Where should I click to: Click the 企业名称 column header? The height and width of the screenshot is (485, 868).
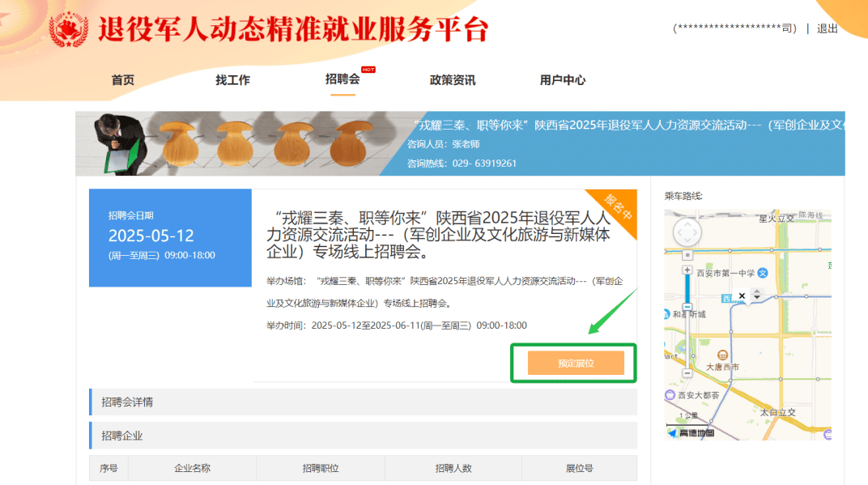click(x=192, y=468)
